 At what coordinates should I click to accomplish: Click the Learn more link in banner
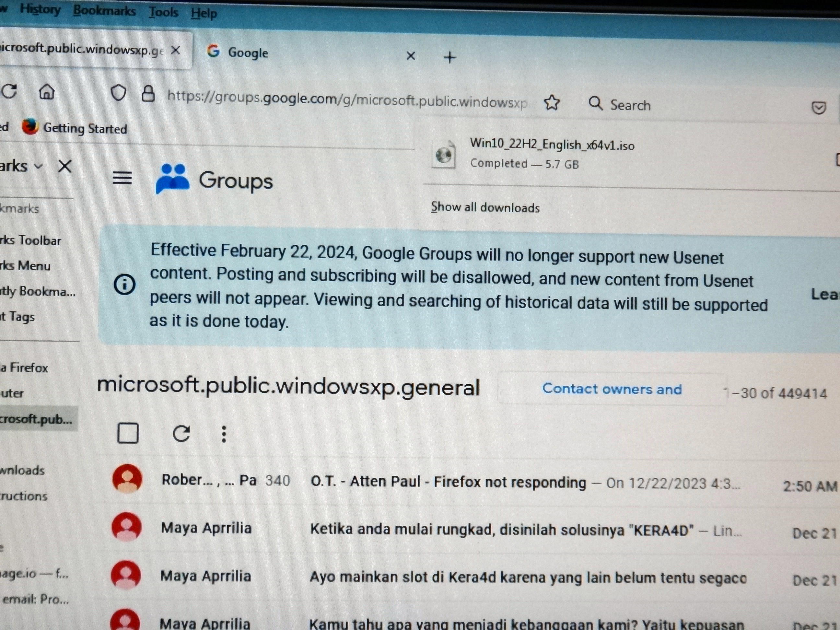click(x=825, y=294)
